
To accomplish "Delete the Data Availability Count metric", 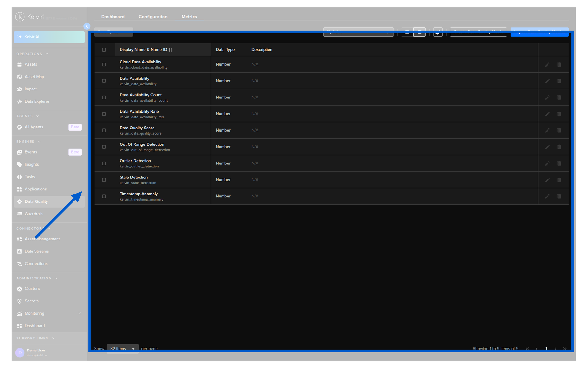I will coord(559,98).
